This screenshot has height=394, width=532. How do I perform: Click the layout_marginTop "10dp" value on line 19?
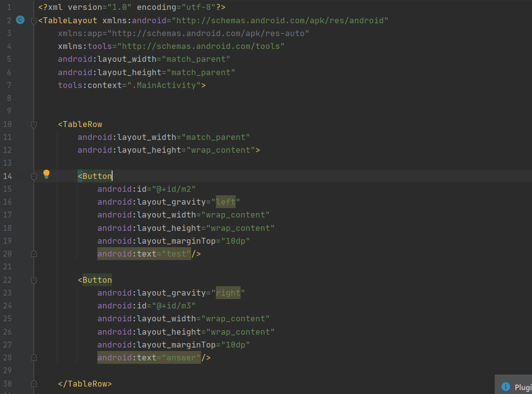pos(236,241)
